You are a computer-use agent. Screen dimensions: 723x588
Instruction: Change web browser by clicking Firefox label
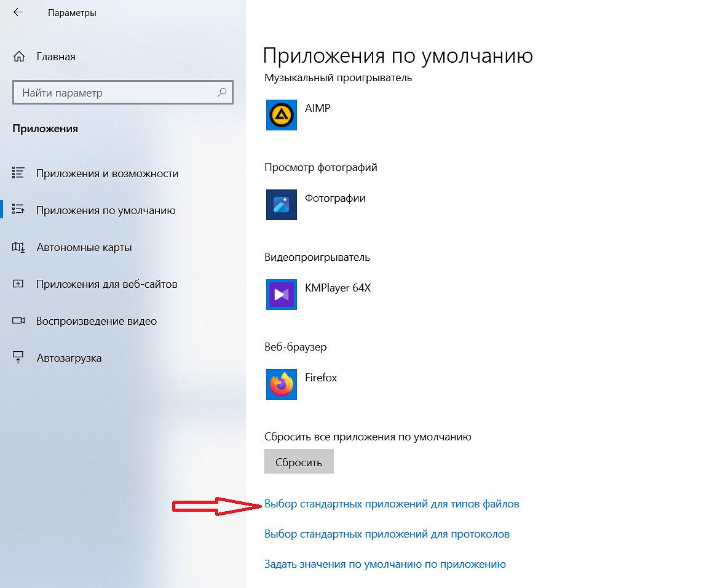pyautogui.click(x=321, y=377)
